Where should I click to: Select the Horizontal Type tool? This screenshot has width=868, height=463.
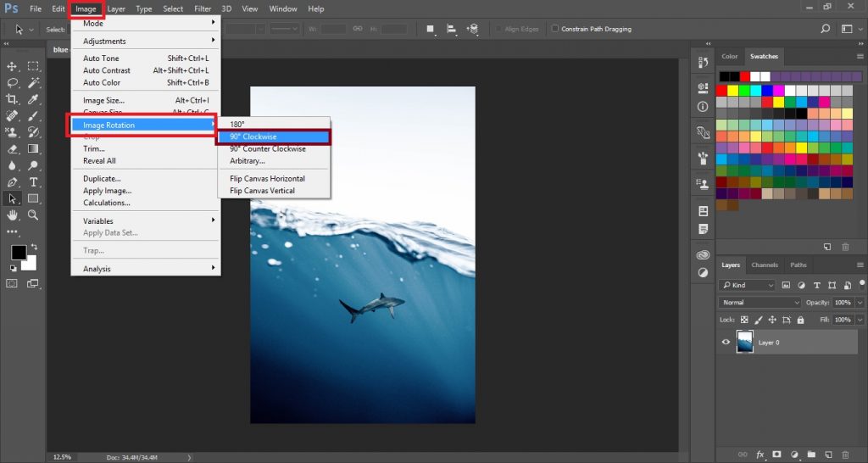[x=33, y=182]
